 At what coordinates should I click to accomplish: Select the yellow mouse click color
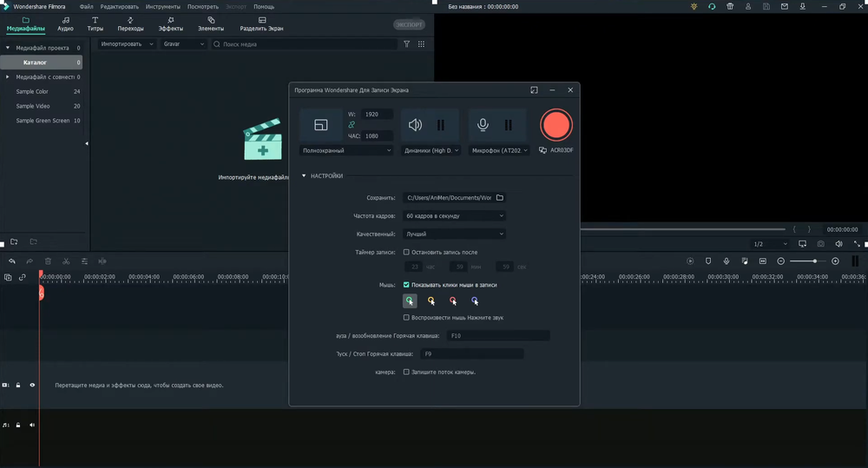click(x=431, y=300)
